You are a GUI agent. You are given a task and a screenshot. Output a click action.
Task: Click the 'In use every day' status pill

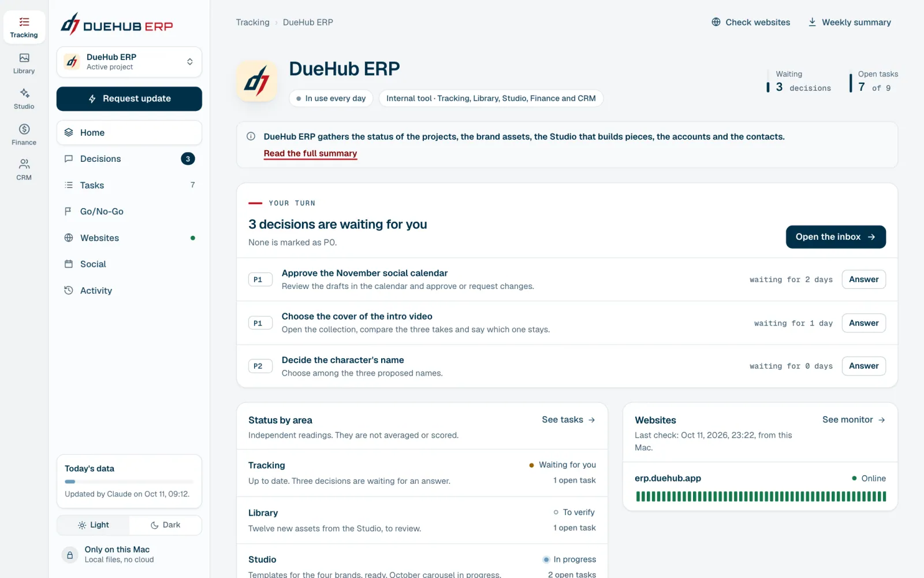tap(331, 98)
